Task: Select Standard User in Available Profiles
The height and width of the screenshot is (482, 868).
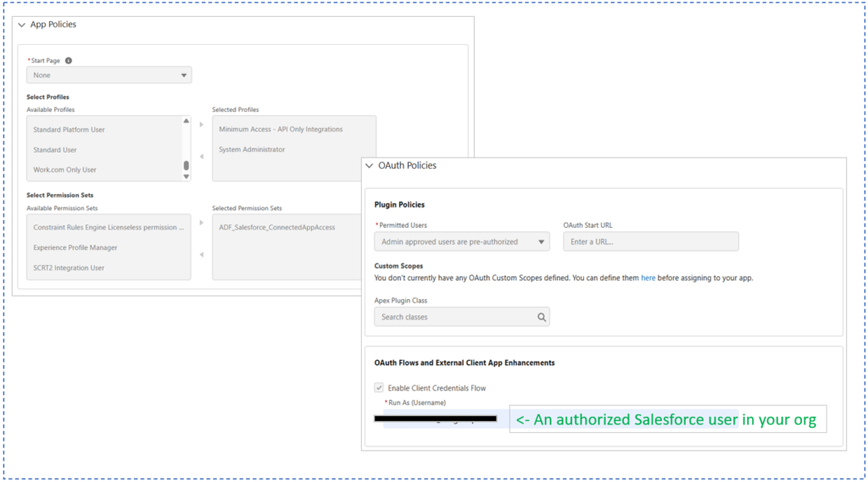Action: (x=55, y=150)
